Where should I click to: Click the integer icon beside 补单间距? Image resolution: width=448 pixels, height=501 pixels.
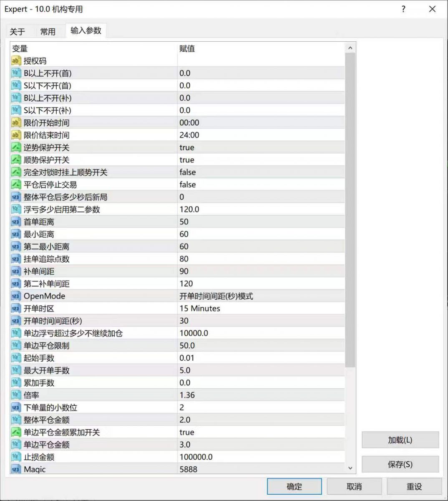[15, 271]
